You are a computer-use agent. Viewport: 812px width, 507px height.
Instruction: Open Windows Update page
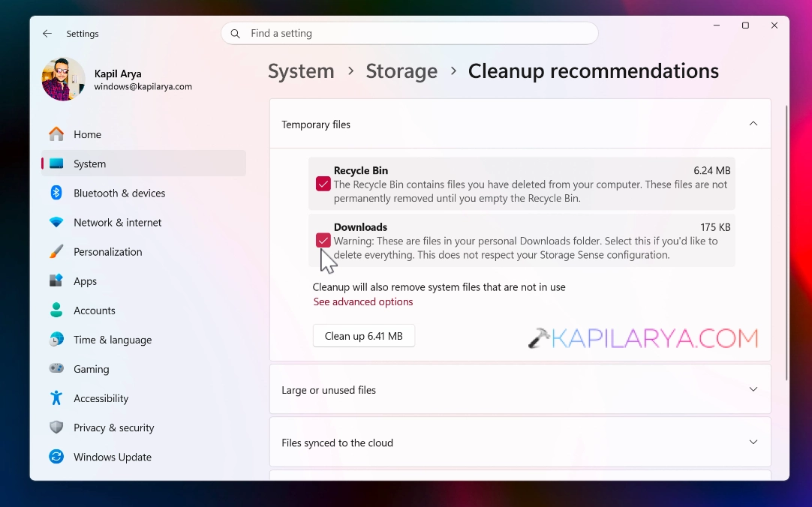point(143,457)
